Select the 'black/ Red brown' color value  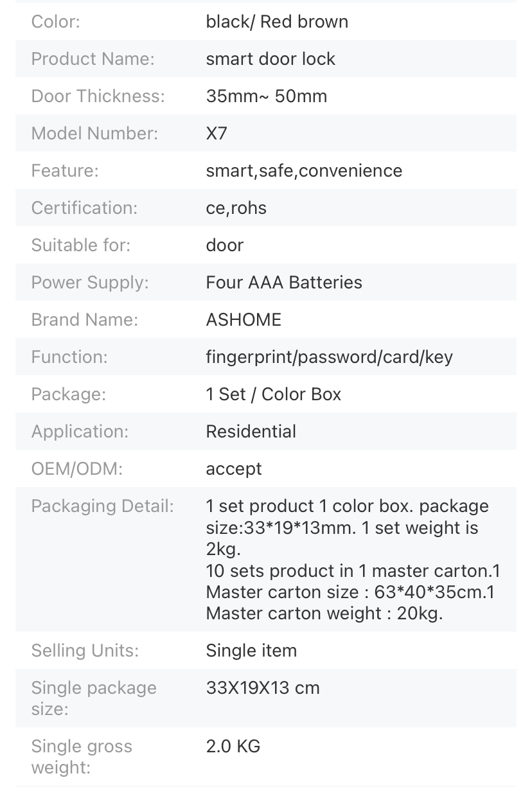point(277,22)
